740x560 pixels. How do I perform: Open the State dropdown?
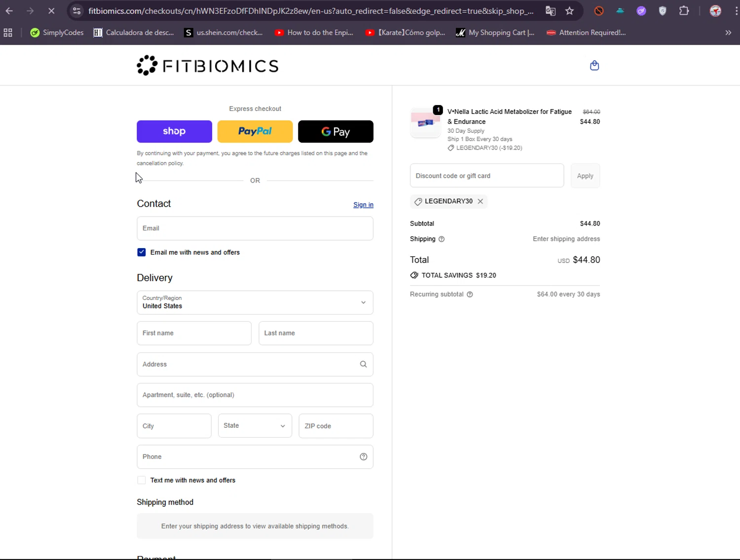(x=255, y=426)
